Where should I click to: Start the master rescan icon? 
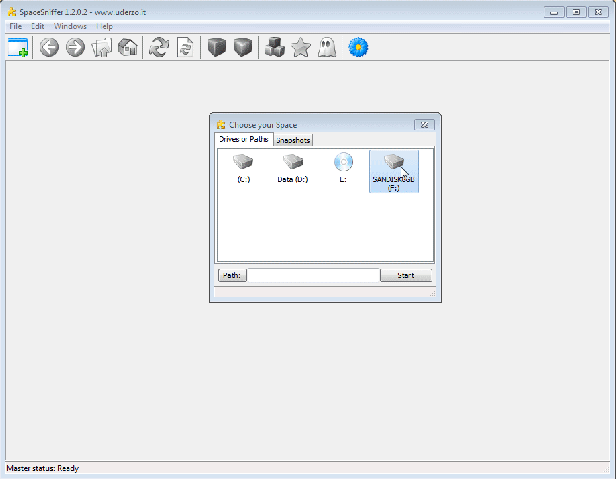pos(158,47)
